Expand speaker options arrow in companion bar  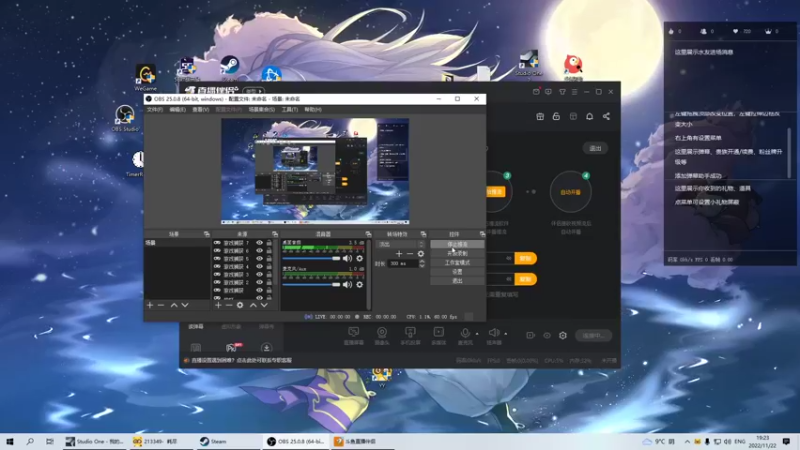(506, 334)
